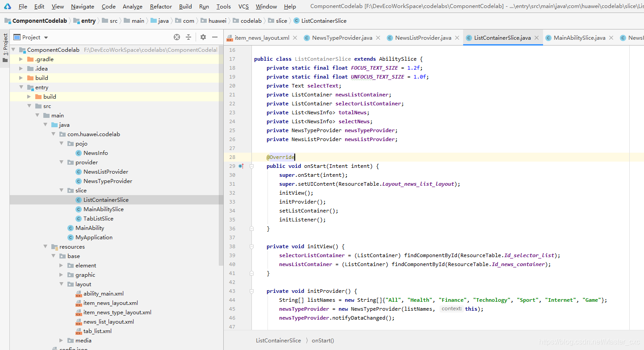The width and height of the screenshot is (644, 350).
Task: Collapse the slice package
Action: (61, 191)
